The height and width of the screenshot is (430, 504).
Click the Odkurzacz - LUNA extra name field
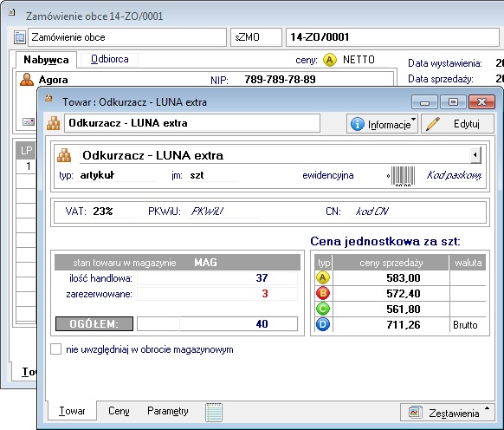point(192,123)
